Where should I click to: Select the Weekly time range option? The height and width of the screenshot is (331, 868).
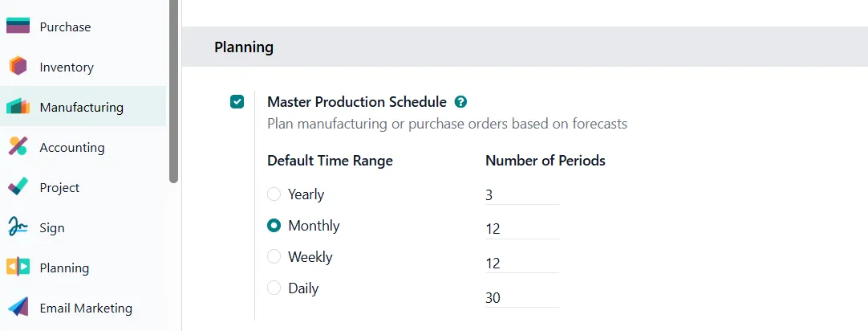(x=274, y=257)
